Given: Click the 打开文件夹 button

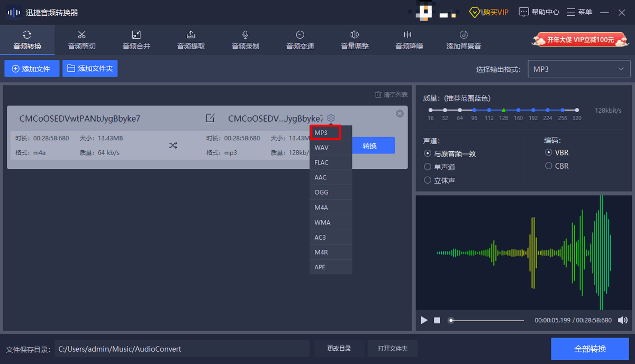Looking at the screenshot, I should click(393, 349).
